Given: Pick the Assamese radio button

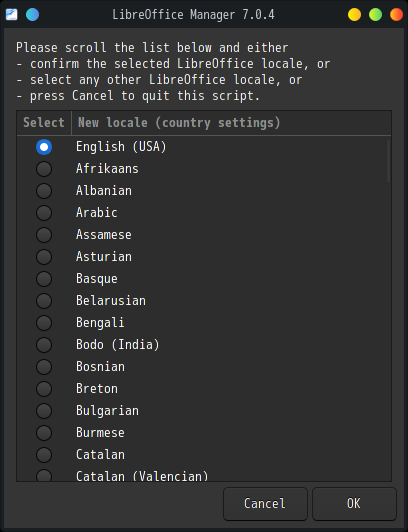Looking at the screenshot, I should point(44,235).
